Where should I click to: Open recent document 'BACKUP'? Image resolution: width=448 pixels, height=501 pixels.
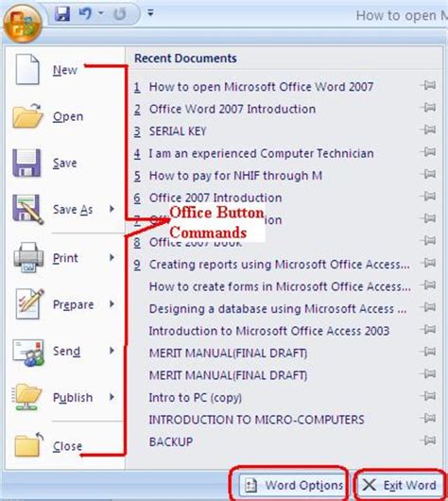coord(171,441)
